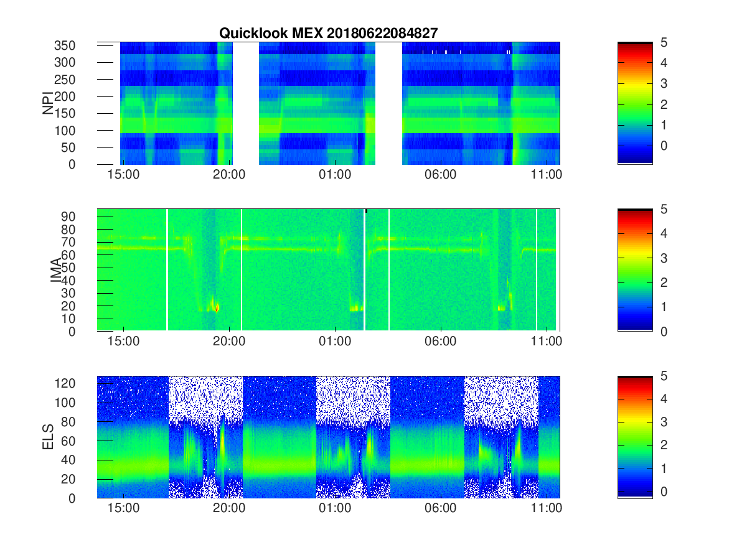
Task: Click 11:00 time label under ELS panel
Action: [547, 508]
